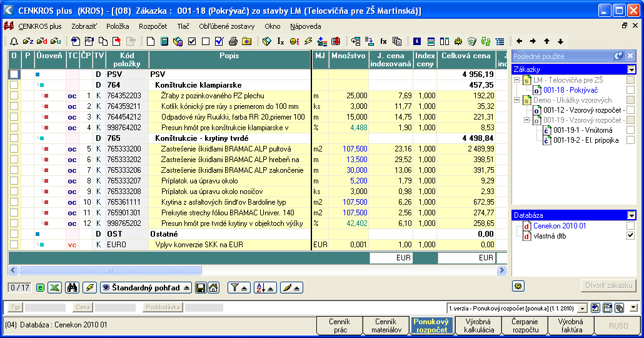
Task: Open the Tlač menu
Action: click(x=183, y=26)
